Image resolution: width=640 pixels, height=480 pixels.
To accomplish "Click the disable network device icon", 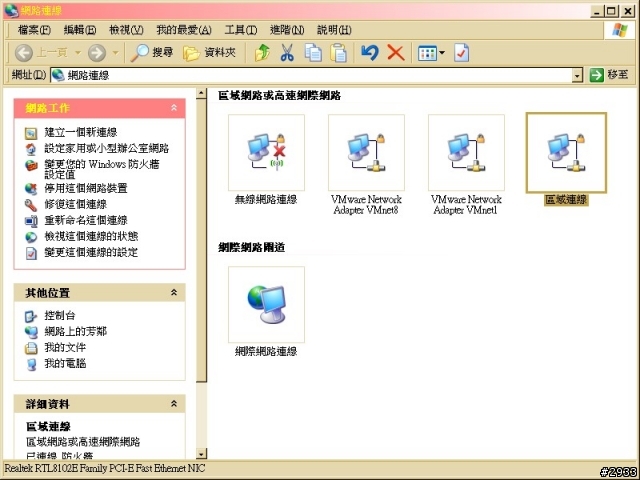I will point(31,189).
